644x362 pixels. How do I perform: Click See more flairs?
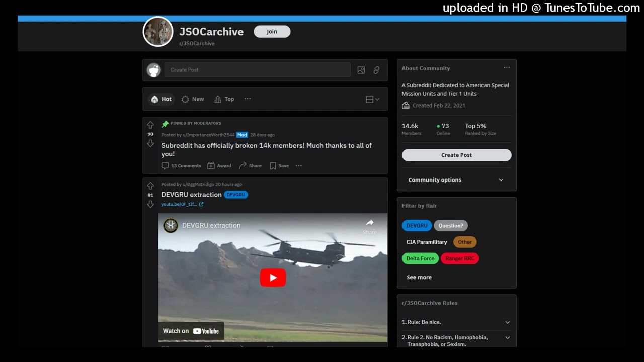click(x=419, y=277)
